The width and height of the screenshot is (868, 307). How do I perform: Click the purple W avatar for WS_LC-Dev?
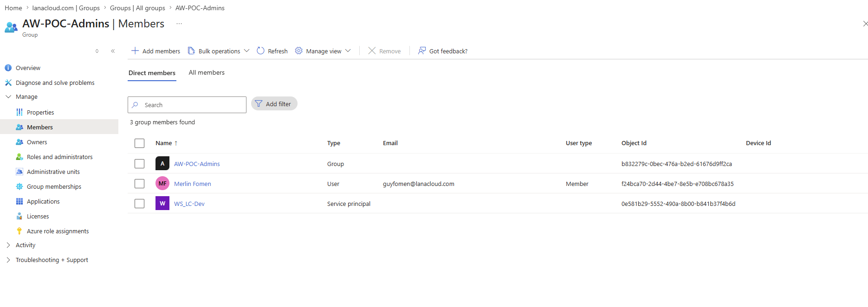click(162, 204)
